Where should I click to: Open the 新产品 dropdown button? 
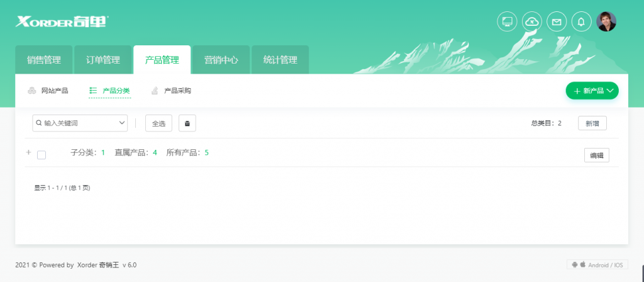tap(592, 91)
